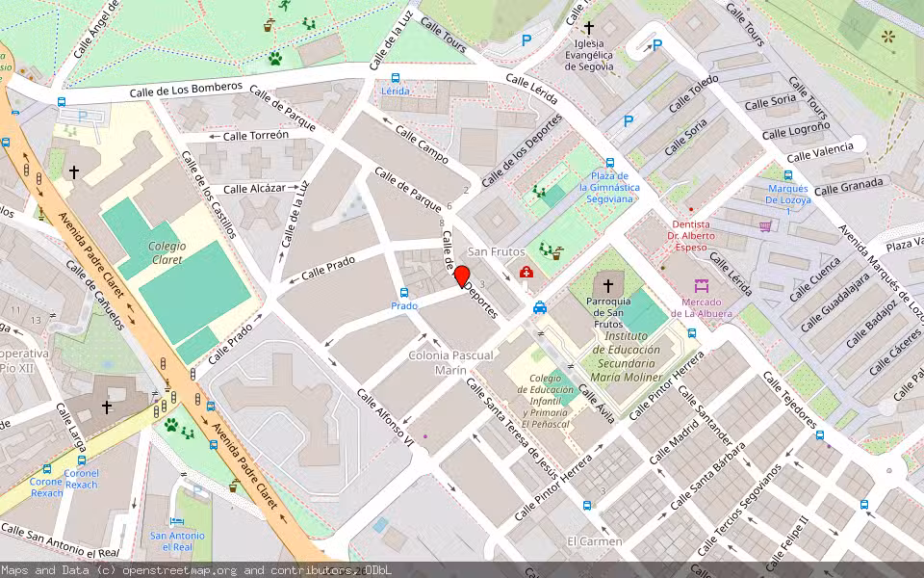Screen dimensions: 924x578
Task: Select the shopping cart icon near Marqués De Lozoya
Action: click(764, 226)
